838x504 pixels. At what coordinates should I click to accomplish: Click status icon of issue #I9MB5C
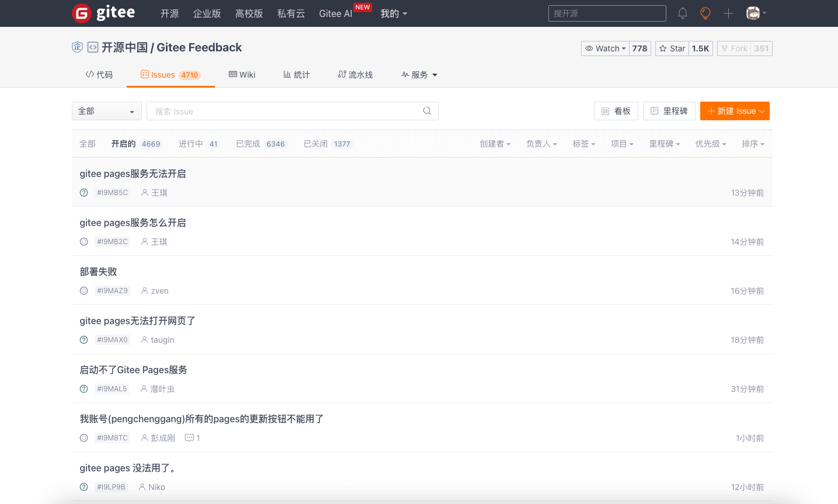click(x=84, y=193)
